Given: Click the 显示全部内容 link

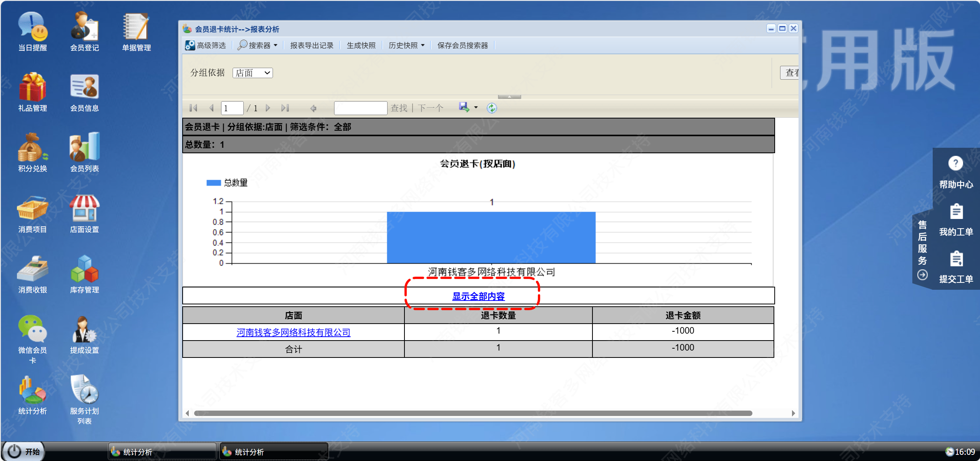Looking at the screenshot, I should point(478,296).
